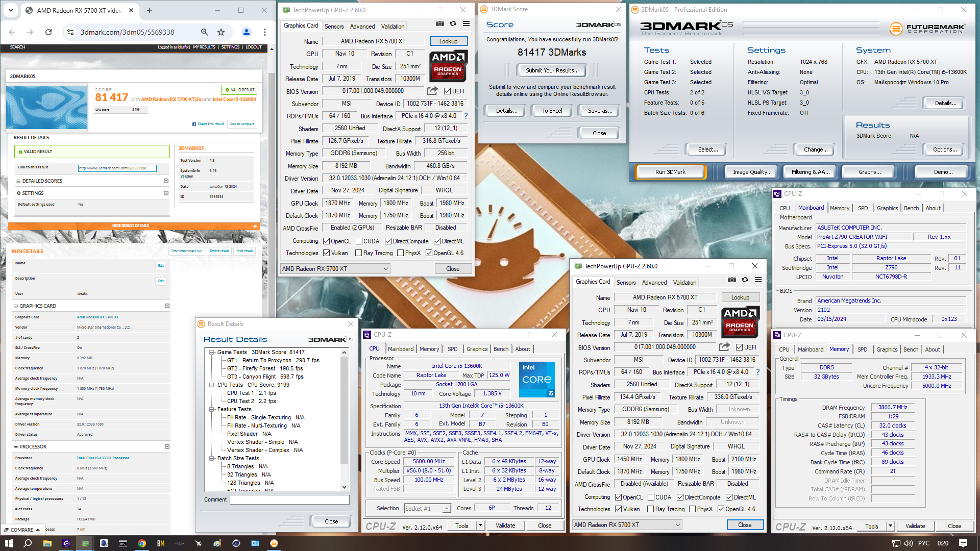Click Run 3DMark button
The height and width of the screenshot is (551, 980).
click(x=670, y=172)
